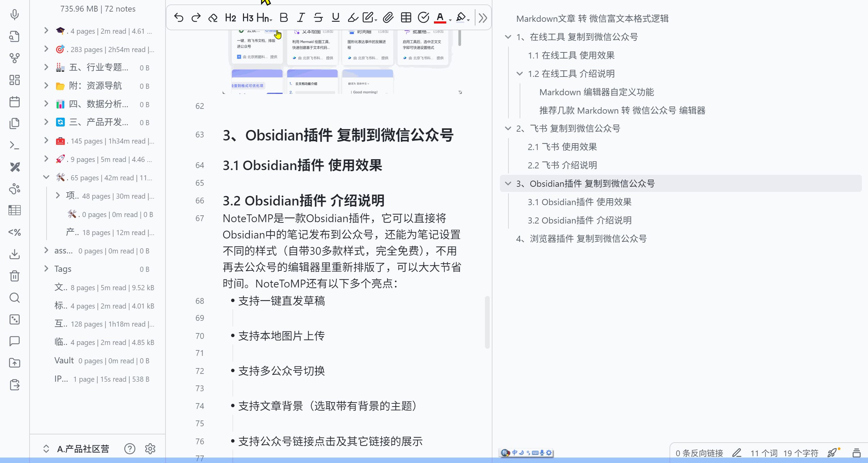The width and height of the screenshot is (868, 463).
Task: Open the calendar icon in sidebar
Action: point(15,102)
